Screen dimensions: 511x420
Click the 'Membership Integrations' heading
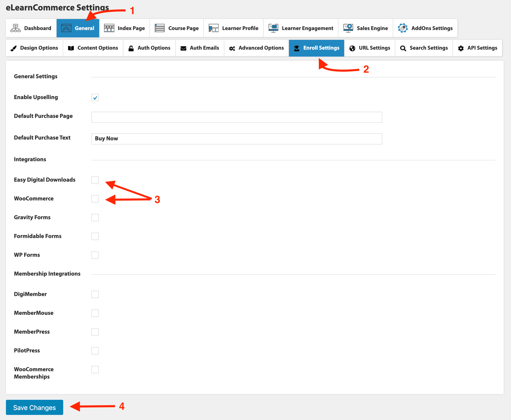[x=47, y=274]
